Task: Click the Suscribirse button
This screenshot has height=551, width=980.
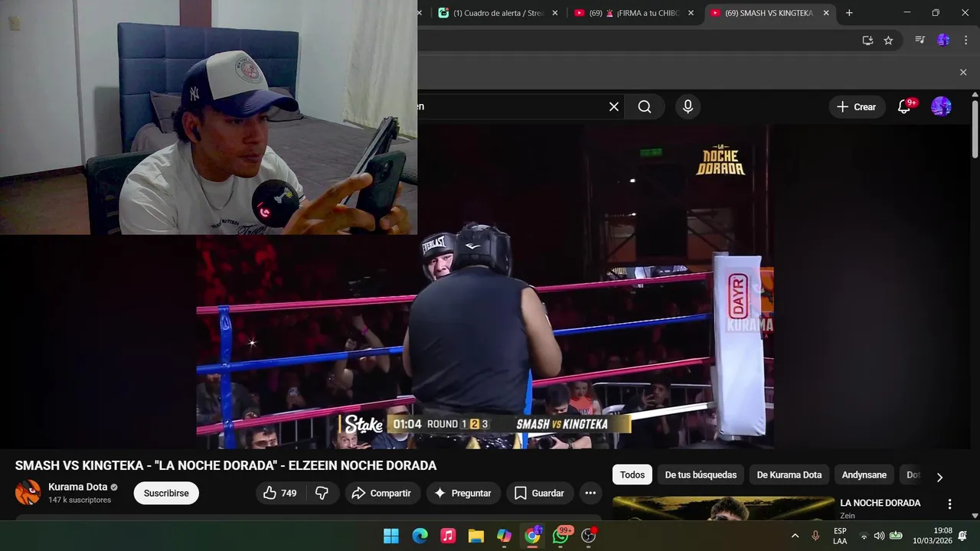Action: coord(166,494)
